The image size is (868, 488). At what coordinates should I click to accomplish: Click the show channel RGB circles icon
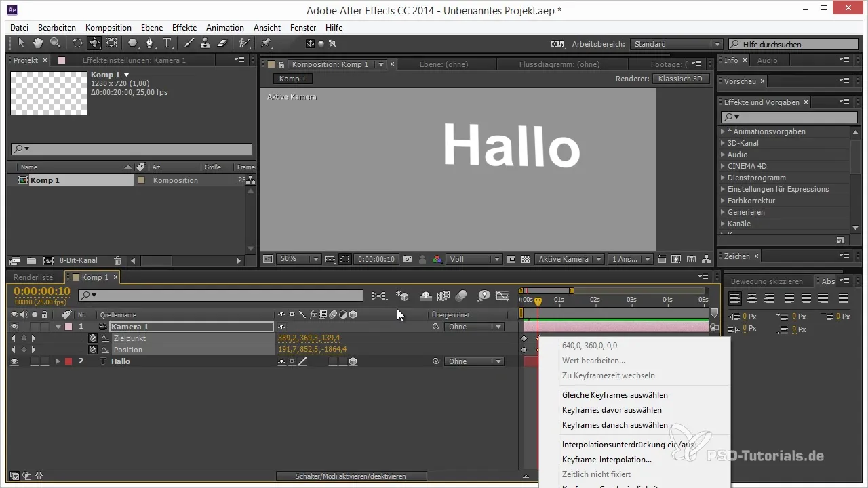[437, 259]
